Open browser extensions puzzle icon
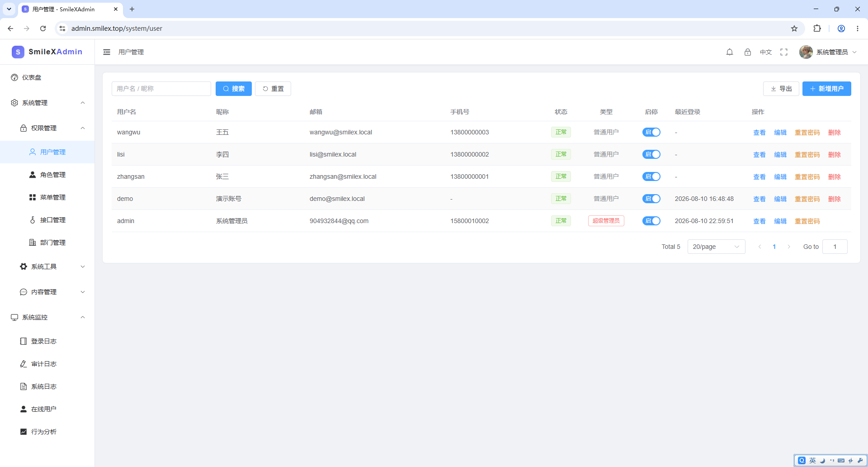The height and width of the screenshot is (467, 868). [x=817, y=29]
